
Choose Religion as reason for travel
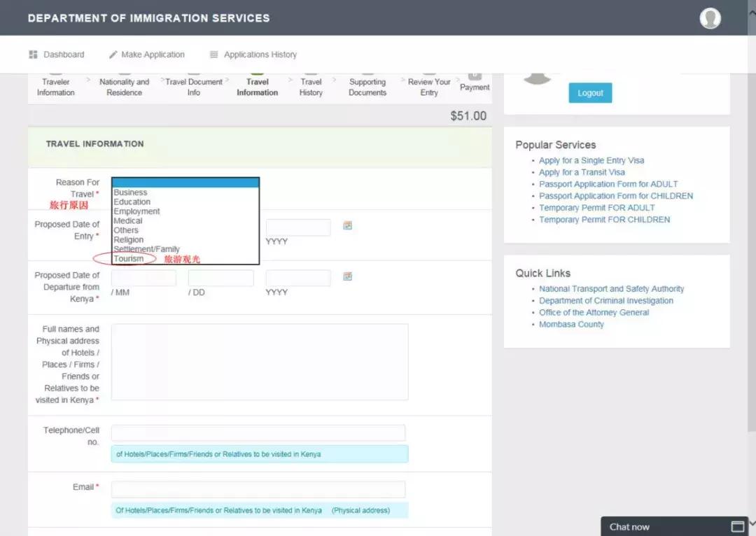[185, 239]
